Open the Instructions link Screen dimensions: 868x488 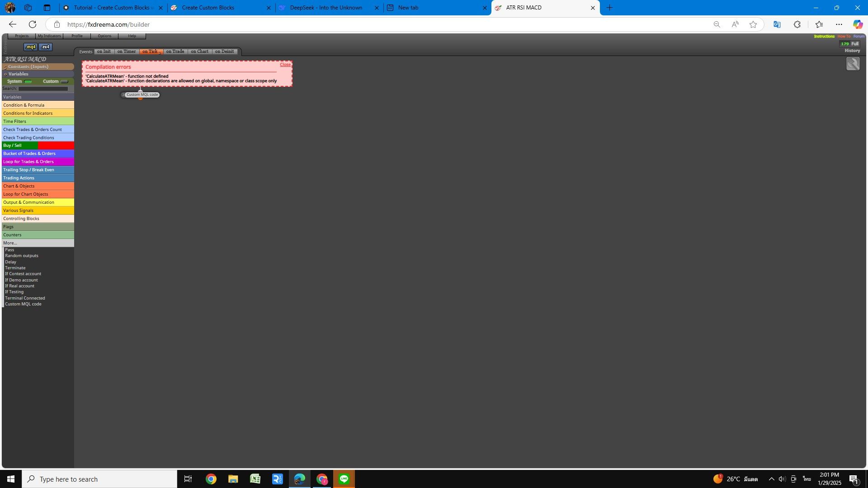pos(824,37)
